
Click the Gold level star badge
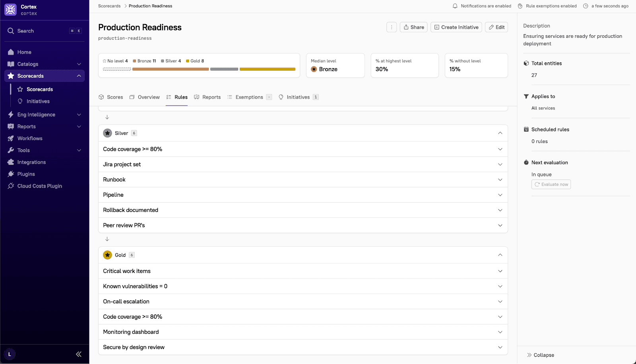107,255
